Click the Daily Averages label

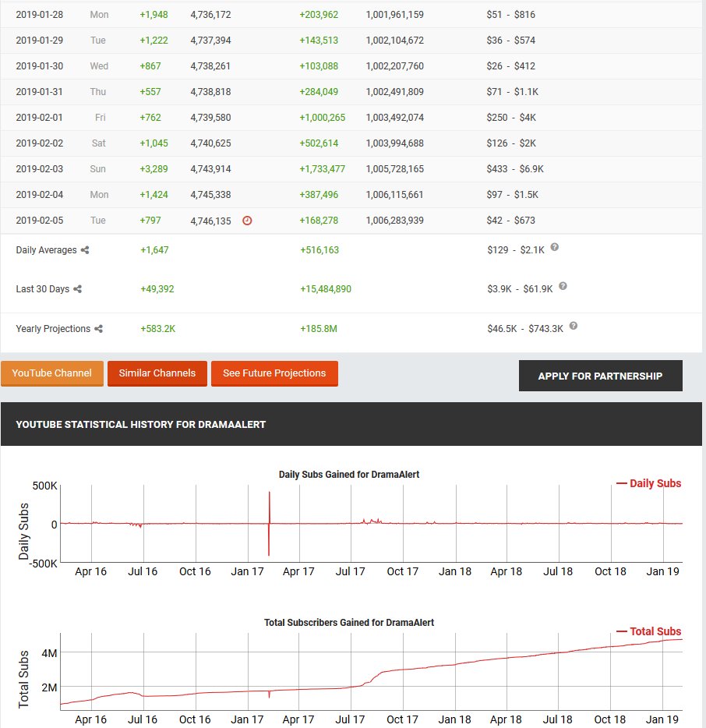coord(46,250)
